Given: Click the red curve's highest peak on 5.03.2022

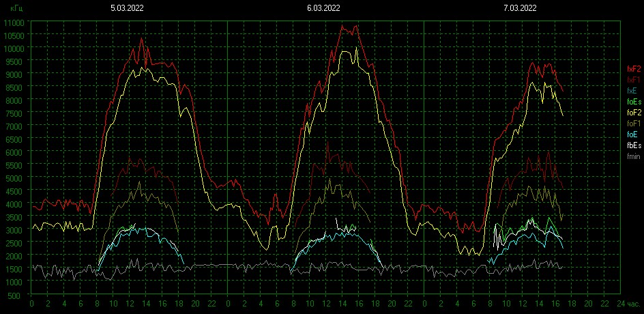Looking at the screenshot, I should pyautogui.click(x=142, y=38).
